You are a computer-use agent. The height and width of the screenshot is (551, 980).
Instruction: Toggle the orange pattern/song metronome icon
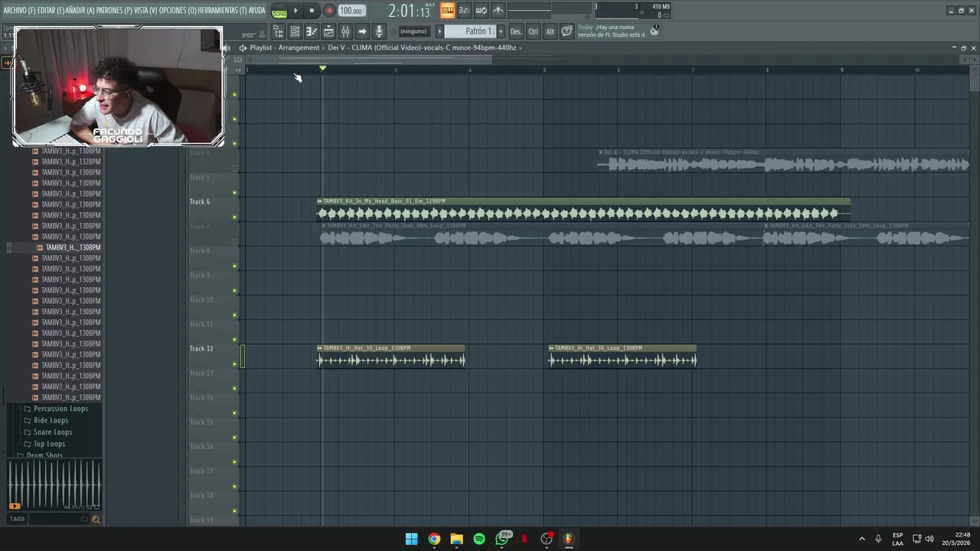click(x=447, y=11)
